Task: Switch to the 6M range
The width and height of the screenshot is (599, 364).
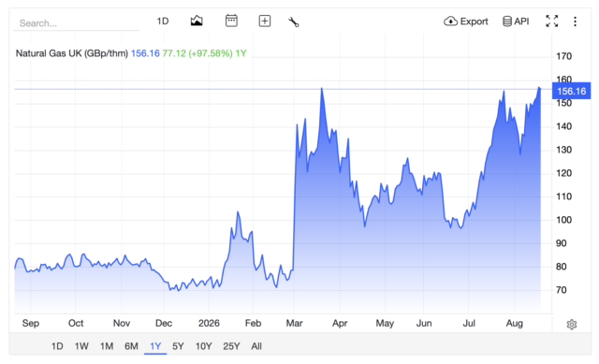Action: point(131,346)
